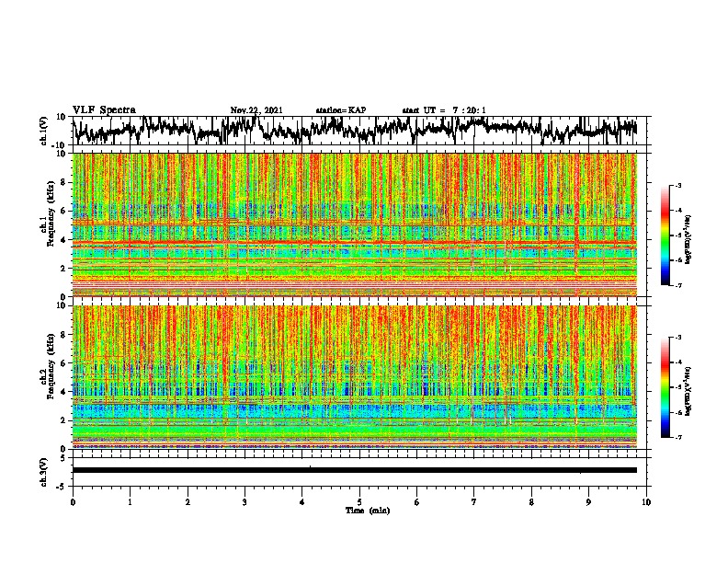Click the black ch.3 voltage bar
Image resolution: width=728 pixels, height=563 pixels.
tap(354, 470)
